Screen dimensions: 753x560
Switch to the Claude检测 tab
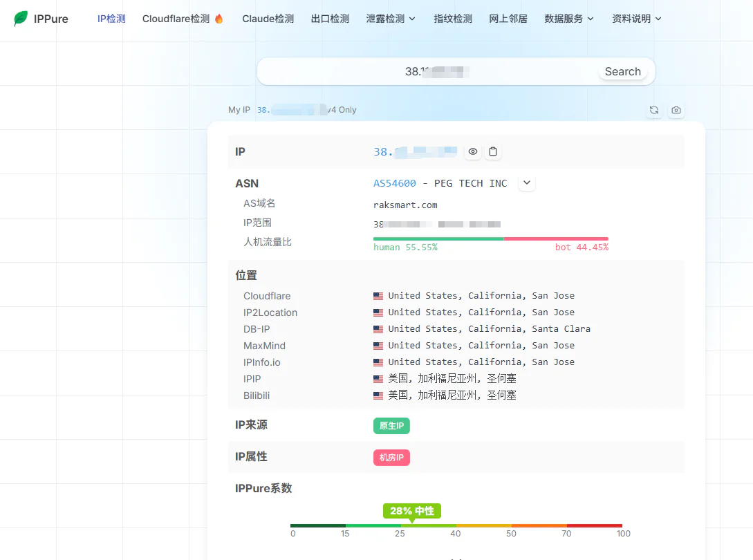tap(268, 19)
